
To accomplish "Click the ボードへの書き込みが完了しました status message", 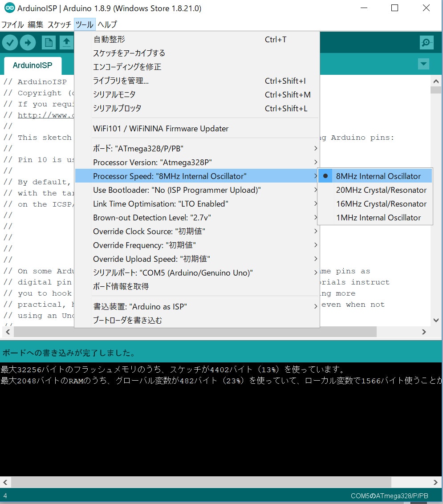I will [69, 353].
